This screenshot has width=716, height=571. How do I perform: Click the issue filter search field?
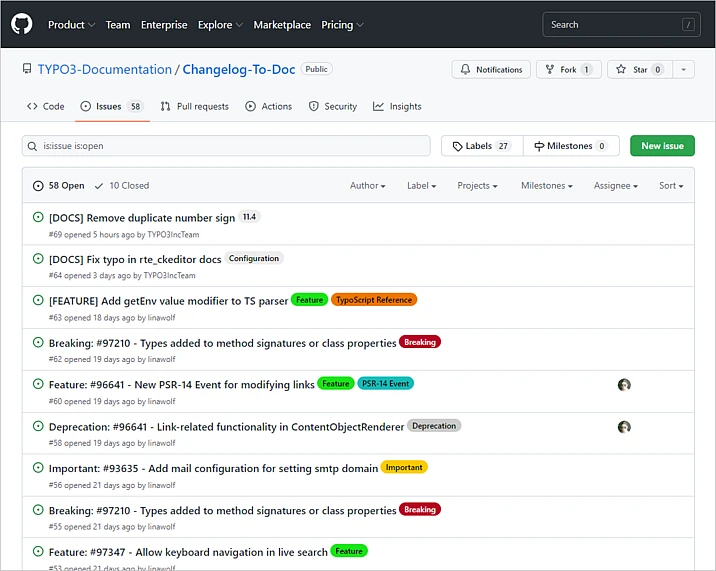pyautogui.click(x=226, y=146)
